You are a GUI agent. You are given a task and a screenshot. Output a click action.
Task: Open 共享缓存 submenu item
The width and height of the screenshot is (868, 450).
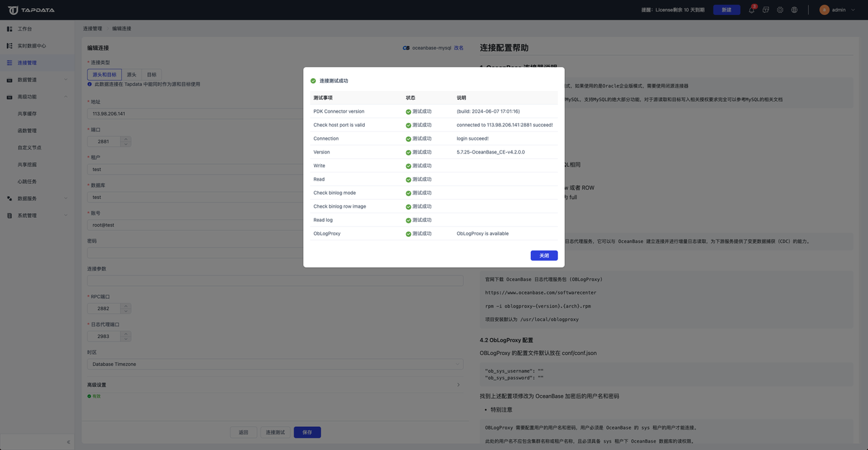pyautogui.click(x=27, y=114)
